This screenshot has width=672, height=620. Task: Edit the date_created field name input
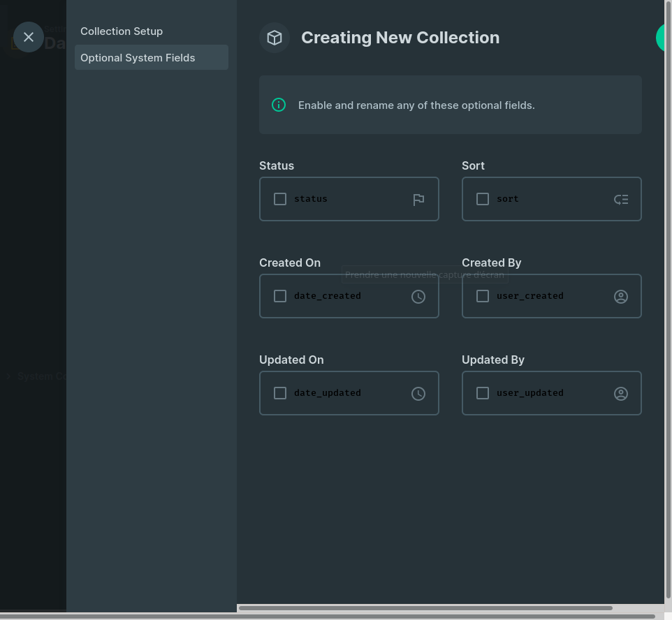pyautogui.click(x=349, y=296)
